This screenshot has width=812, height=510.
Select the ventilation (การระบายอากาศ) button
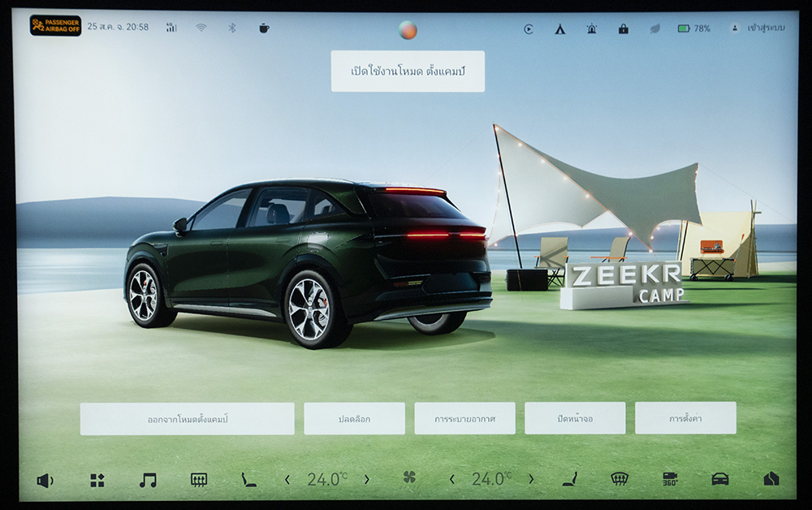click(464, 418)
